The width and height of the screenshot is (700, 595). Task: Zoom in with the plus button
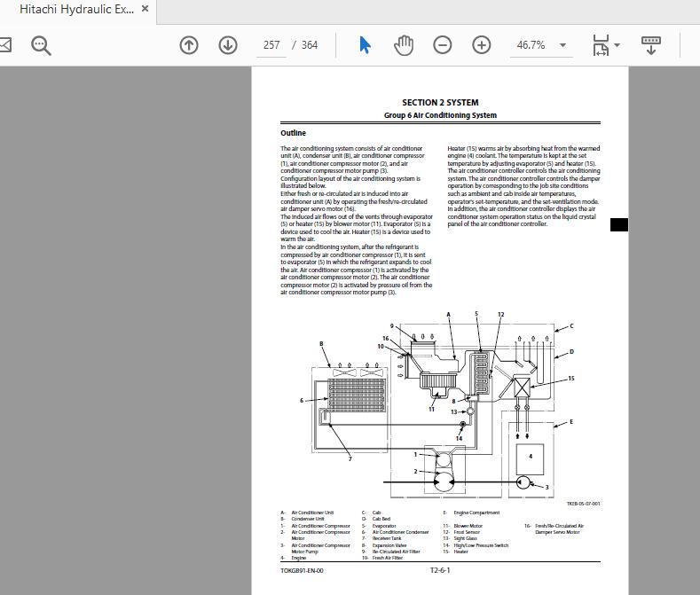pos(481,45)
